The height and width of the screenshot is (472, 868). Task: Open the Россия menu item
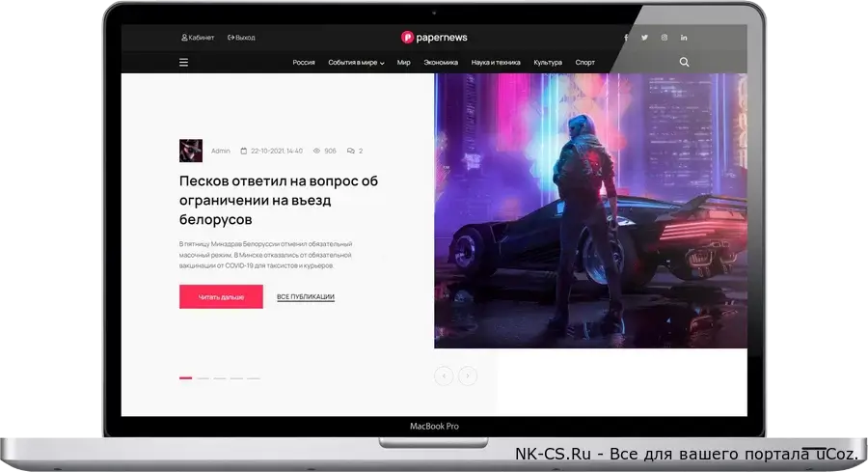pos(304,63)
